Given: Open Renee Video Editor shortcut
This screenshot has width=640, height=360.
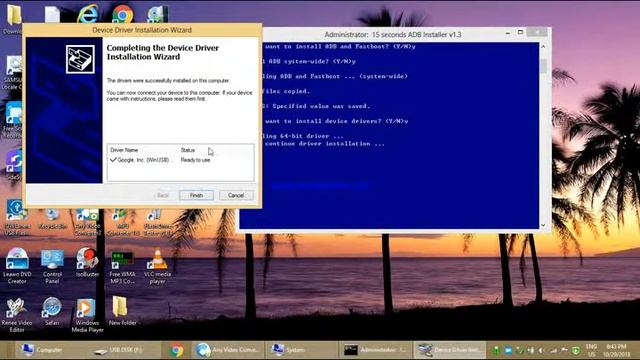Looking at the screenshot, I should click(x=17, y=314).
